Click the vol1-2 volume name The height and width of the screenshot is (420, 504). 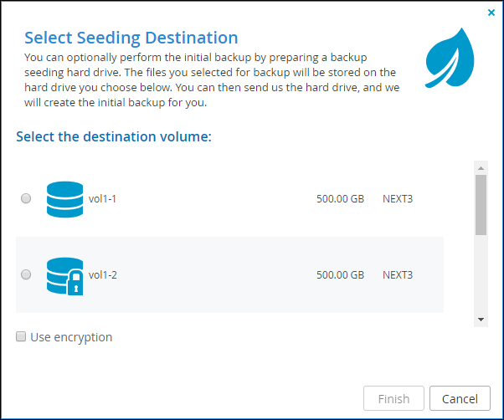102,275
